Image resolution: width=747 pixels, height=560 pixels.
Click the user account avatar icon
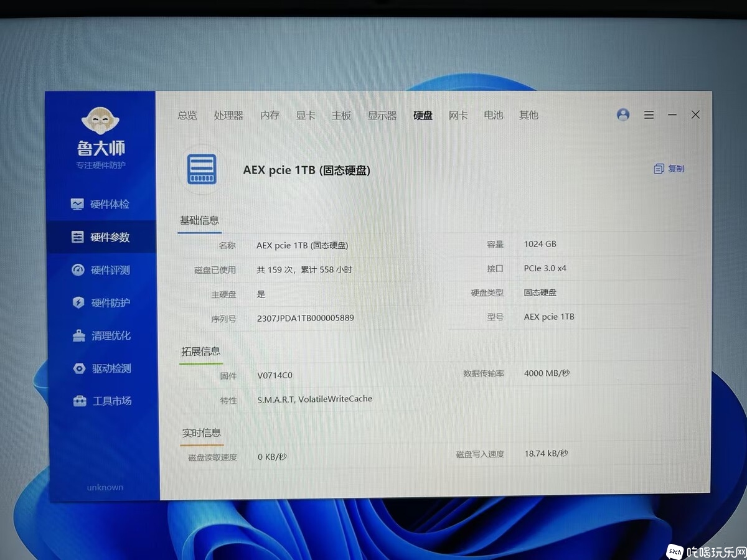pyautogui.click(x=623, y=114)
